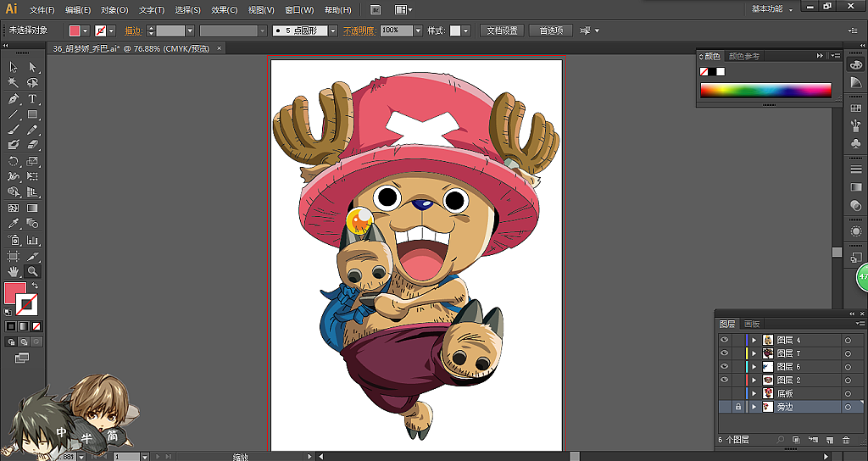Hide layer 图层 7 with eye icon

point(724,353)
